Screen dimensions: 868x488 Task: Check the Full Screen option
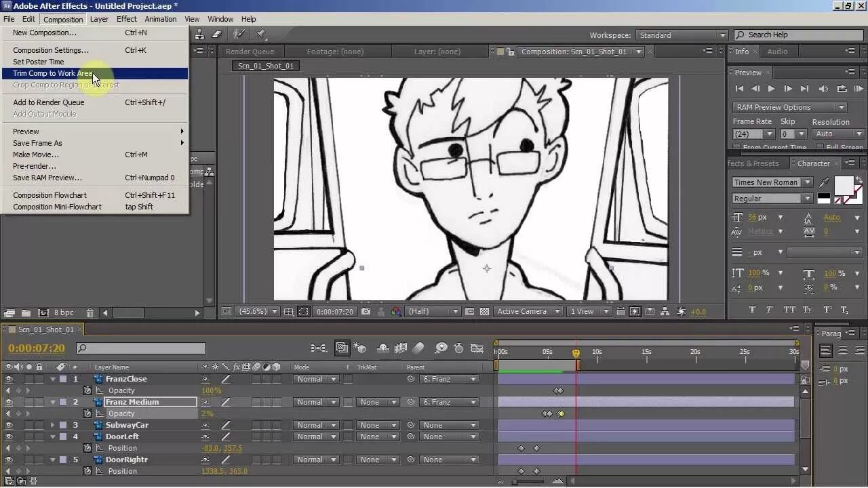821,148
